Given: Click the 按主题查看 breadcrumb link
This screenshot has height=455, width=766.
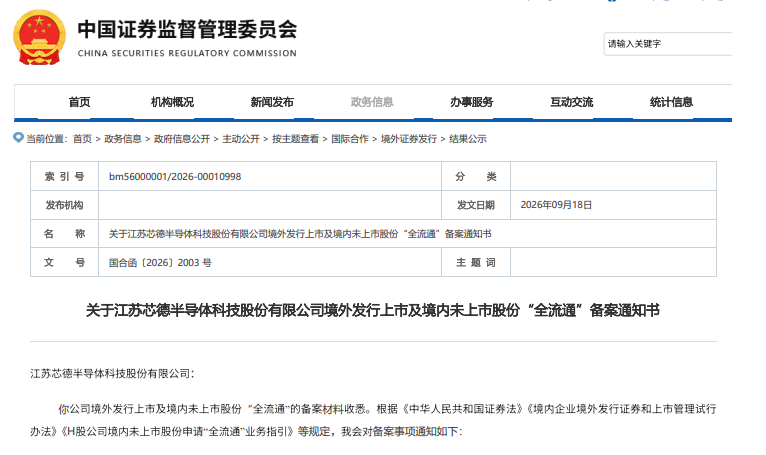Looking at the screenshot, I should [295, 139].
